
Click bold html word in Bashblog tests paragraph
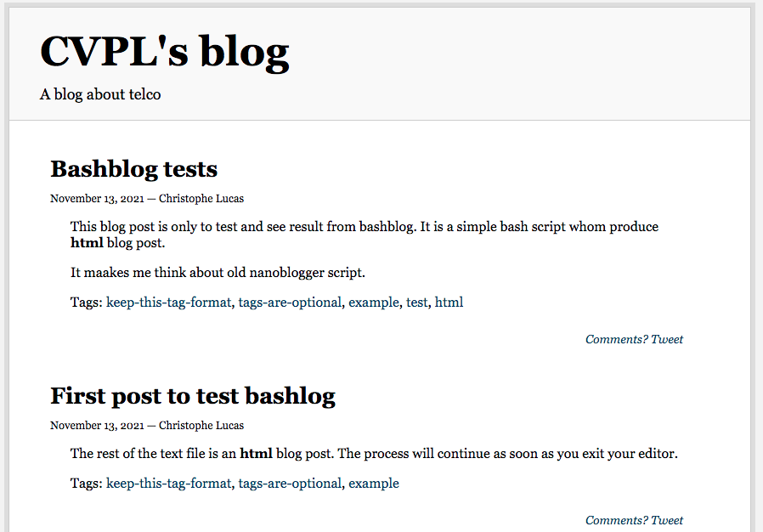click(x=87, y=243)
